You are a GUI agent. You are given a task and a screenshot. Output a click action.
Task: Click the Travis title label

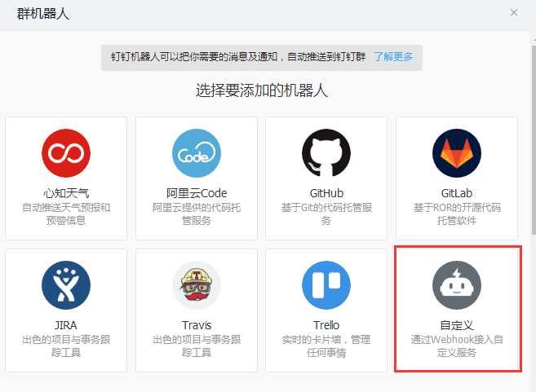click(197, 325)
